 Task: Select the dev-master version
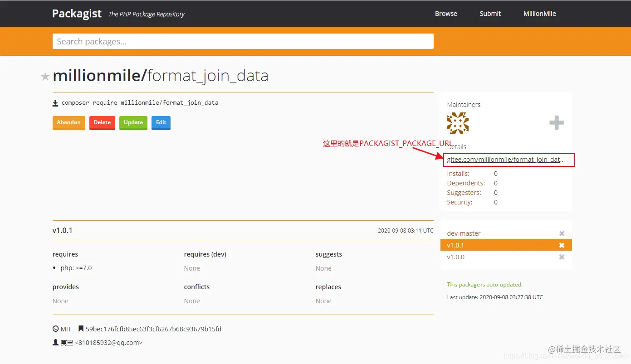click(464, 233)
